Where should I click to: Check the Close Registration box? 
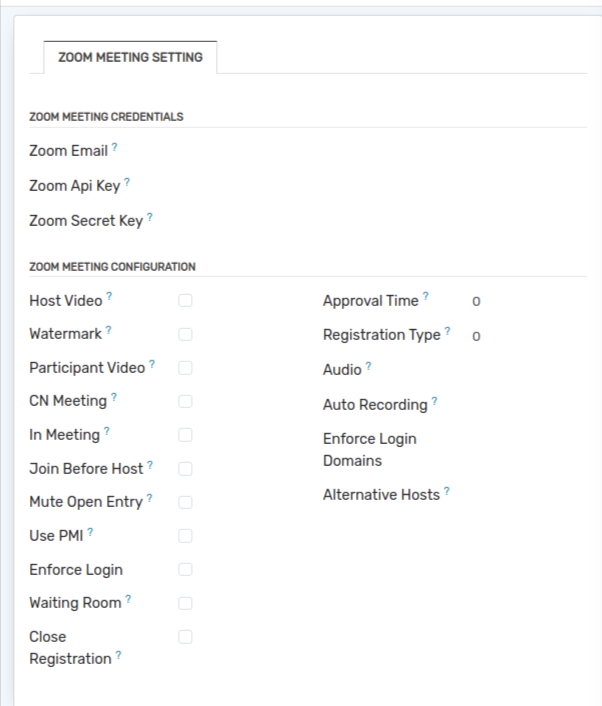(x=185, y=637)
